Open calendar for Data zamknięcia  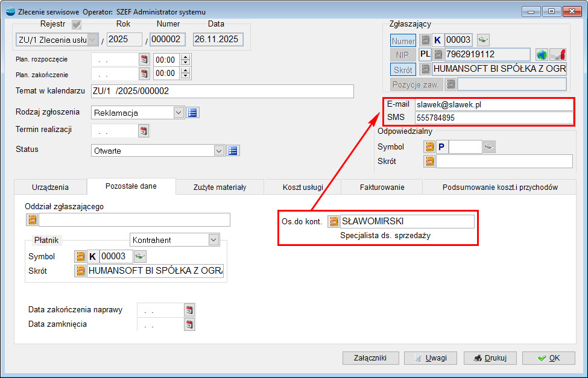pyautogui.click(x=190, y=324)
